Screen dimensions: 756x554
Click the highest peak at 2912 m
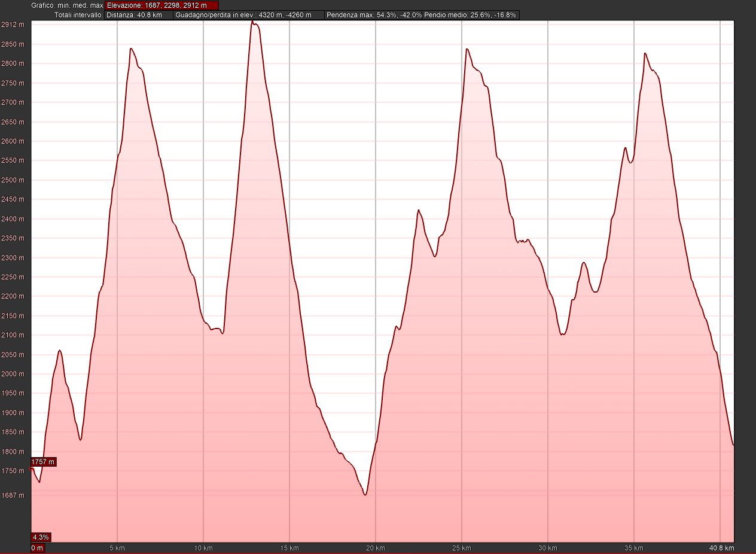pos(252,22)
